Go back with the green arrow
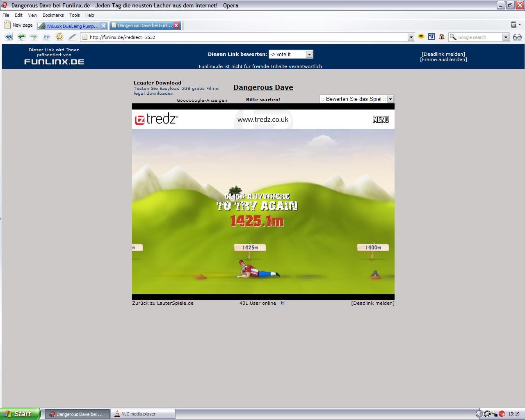The width and height of the screenshot is (525, 420). [21, 37]
